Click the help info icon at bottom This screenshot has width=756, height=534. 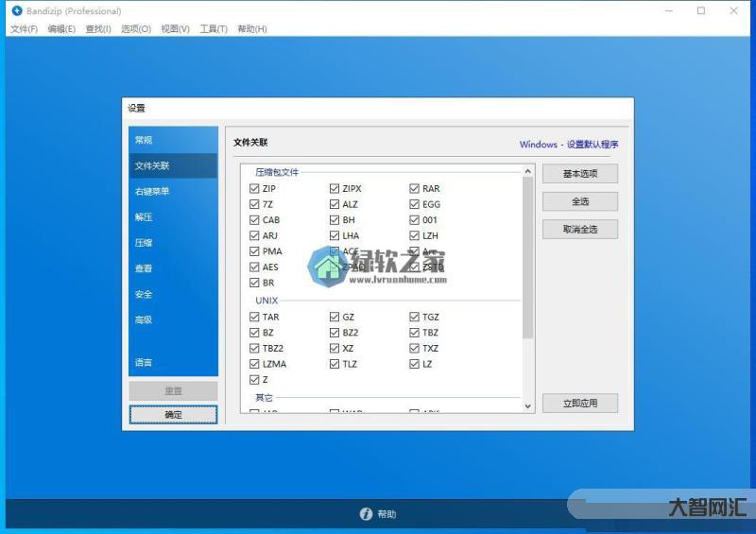tap(366, 514)
